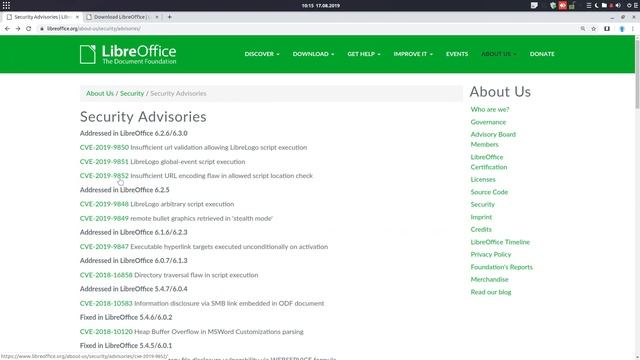Open Merchandise sidebar link

tap(489, 280)
